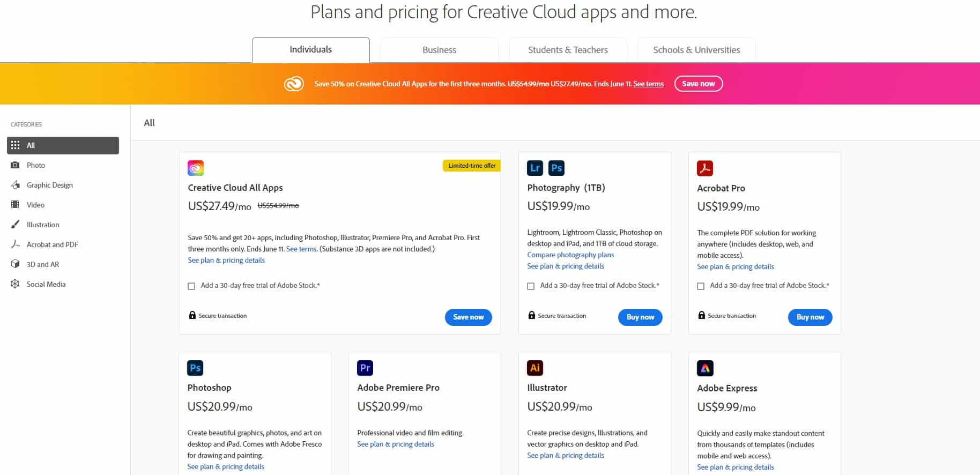Click the Compare photography plans link
This screenshot has height=475, width=980.
pyautogui.click(x=570, y=255)
